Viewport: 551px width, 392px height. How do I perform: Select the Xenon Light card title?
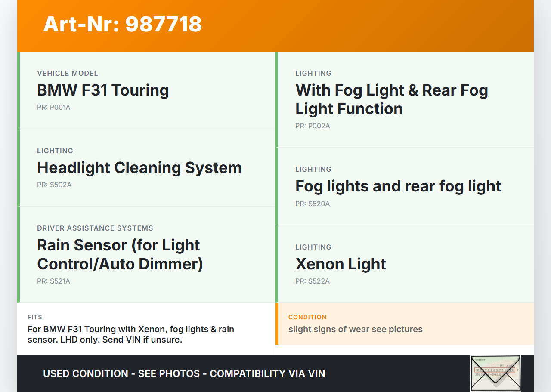[x=341, y=264]
